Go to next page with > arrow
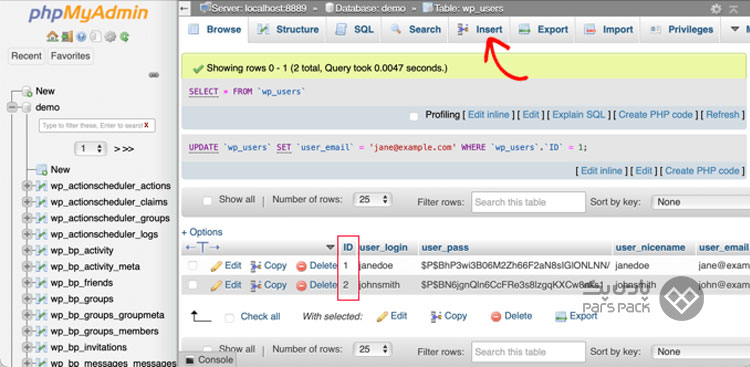The width and height of the screenshot is (750, 367). (x=117, y=149)
